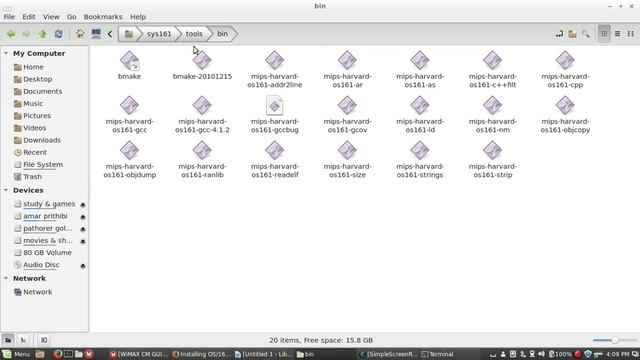Open the taskbar Menu button
Viewport: 640px width, 360px height.
point(16,354)
